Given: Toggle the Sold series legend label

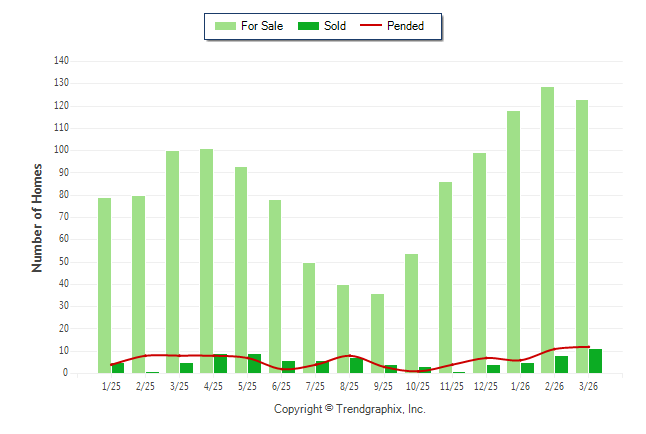Looking at the screenshot, I should click(x=335, y=26).
